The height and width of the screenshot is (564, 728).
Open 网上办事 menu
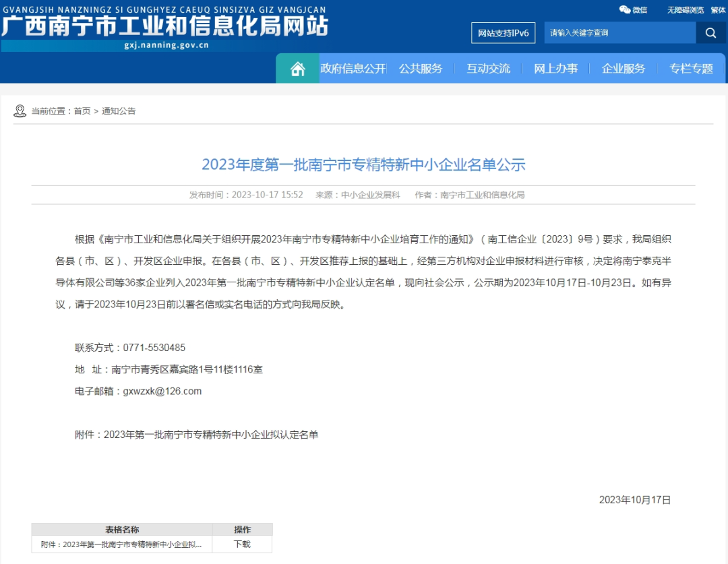click(555, 69)
